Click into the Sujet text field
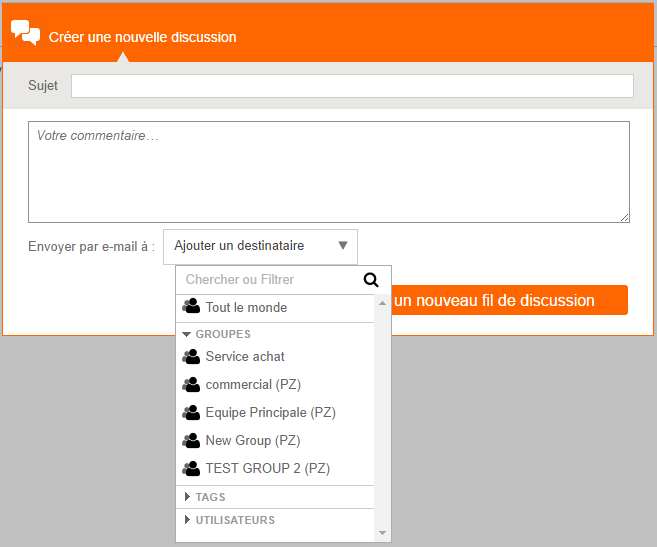This screenshot has height=547, width=657. [x=352, y=86]
